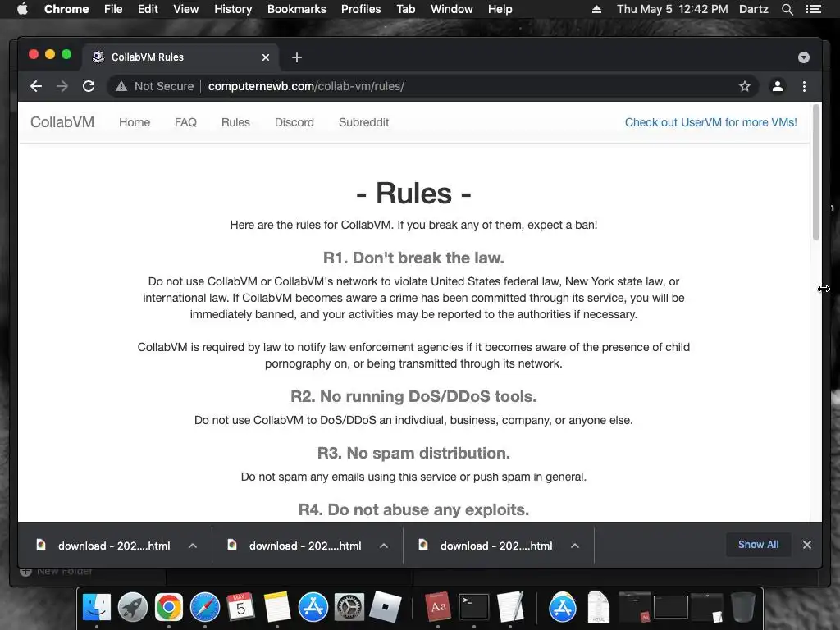Open the Rules nav link
The height and width of the screenshot is (630, 840).
tap(235, 122)
